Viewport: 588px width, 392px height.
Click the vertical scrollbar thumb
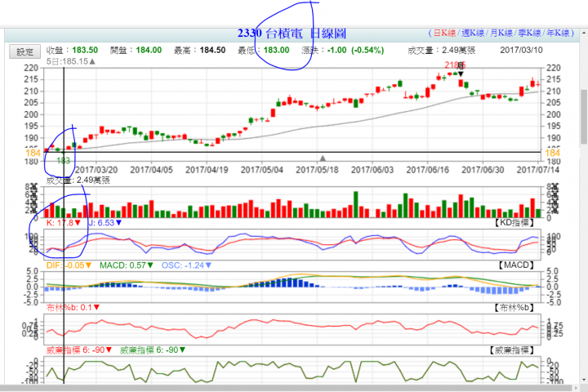584,116
